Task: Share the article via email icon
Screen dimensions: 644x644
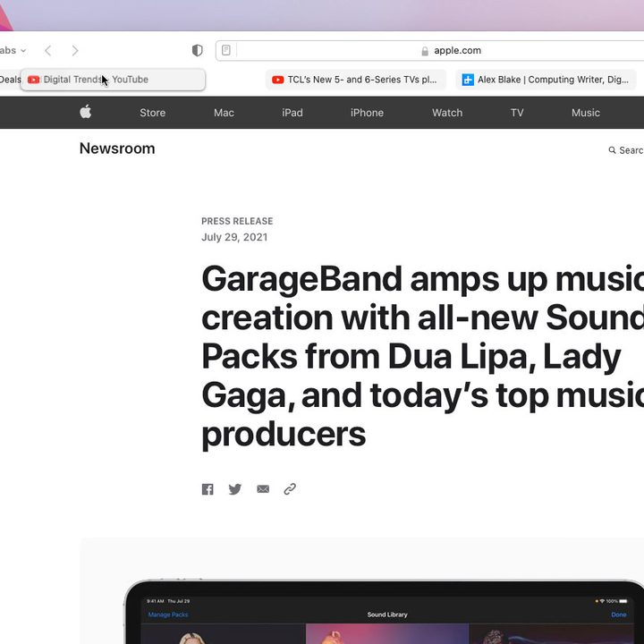Action: pos(263,488)
